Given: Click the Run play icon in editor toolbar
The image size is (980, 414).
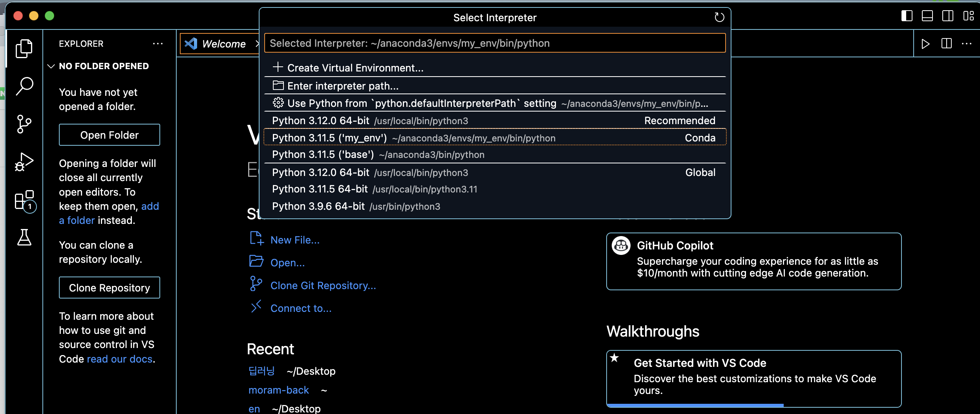Looking at the screenshot, I should (925, 44).
